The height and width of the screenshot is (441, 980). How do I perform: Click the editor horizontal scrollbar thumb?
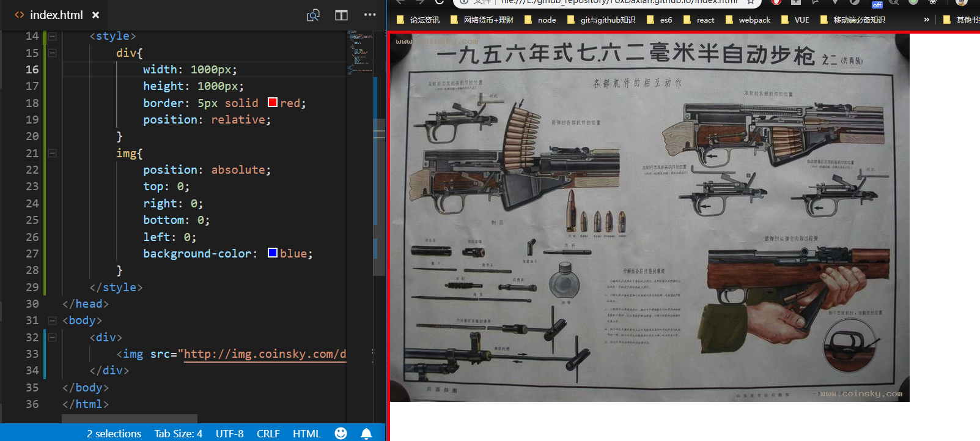130,418
